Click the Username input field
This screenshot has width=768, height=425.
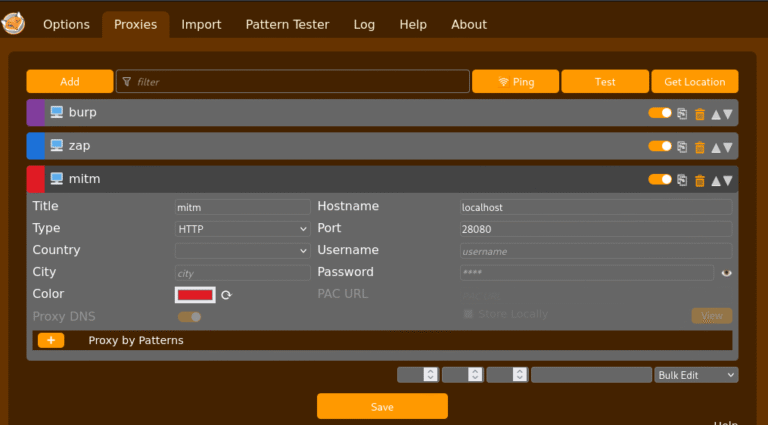point(596,251)
